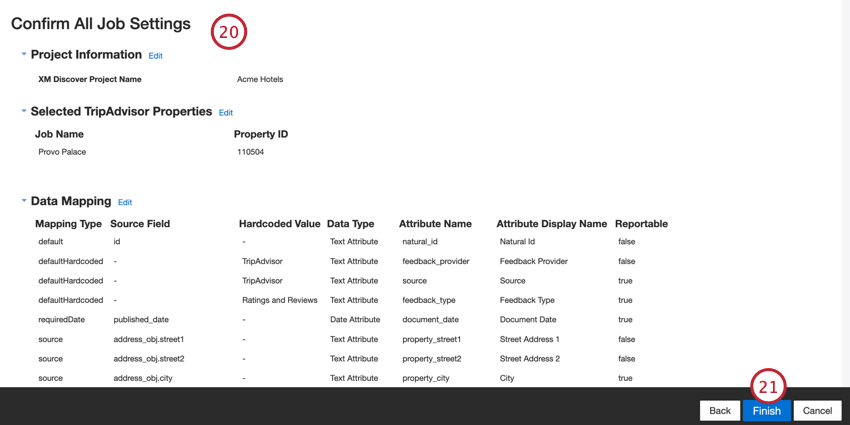Click the red step 20 marker
Screen dimensions: 850x425
[229, 32]
